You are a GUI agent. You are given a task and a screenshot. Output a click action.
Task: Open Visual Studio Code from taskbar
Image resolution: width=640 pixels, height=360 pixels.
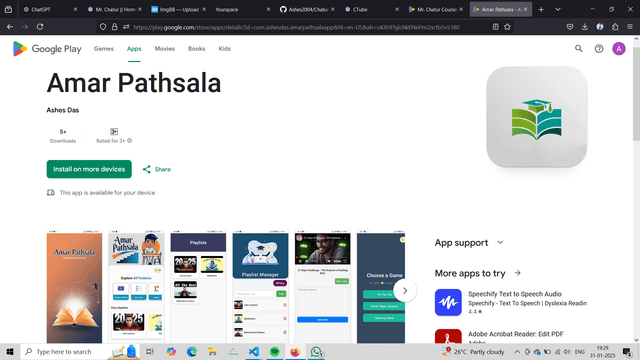pyautogui.click(x=253, y=351)
